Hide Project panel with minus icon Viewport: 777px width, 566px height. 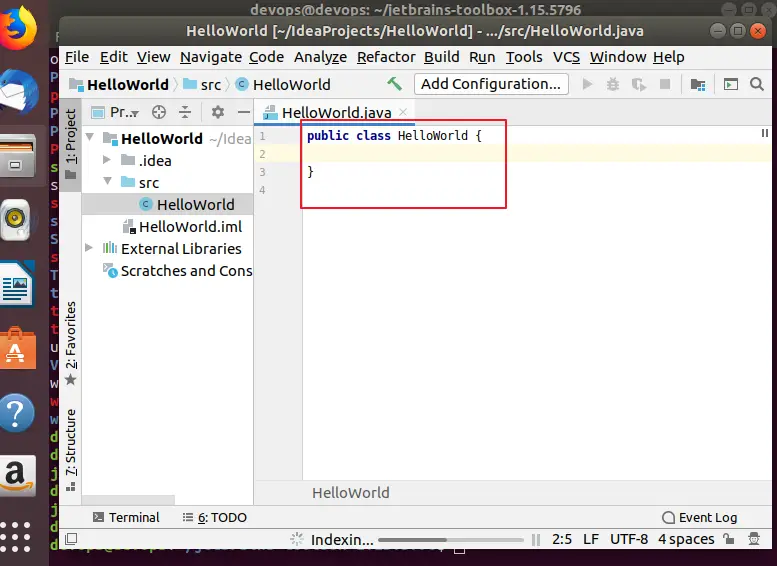243,113
